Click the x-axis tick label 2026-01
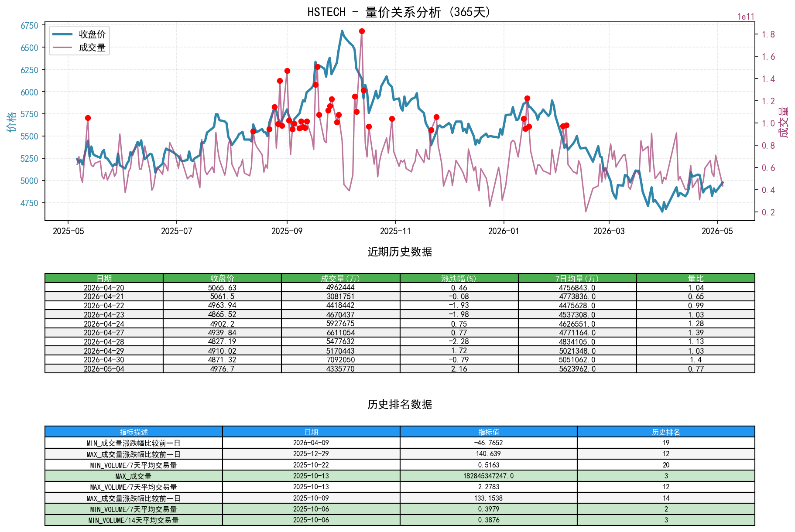This screenshot has width=795, height=532. click(504, 231)
